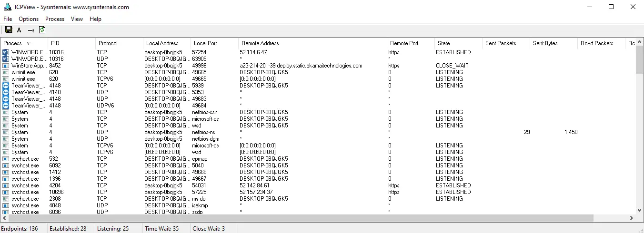Image resolution: width=644 pixels, height=233 pixels.
Task: Toggle the show unconnected endpoints toolbar icon
Action: tap(31, 30)
